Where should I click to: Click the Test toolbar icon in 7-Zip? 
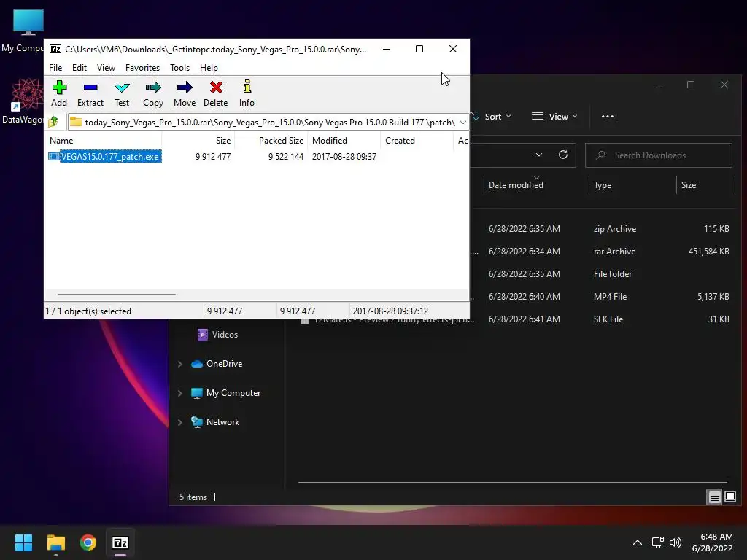pos(122,93)
